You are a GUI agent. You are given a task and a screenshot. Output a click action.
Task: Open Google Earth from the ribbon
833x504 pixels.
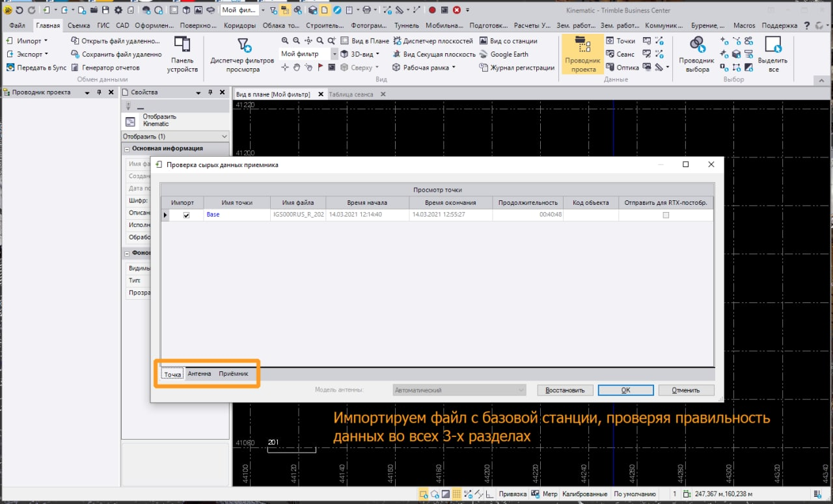click(x=504, y=54)
